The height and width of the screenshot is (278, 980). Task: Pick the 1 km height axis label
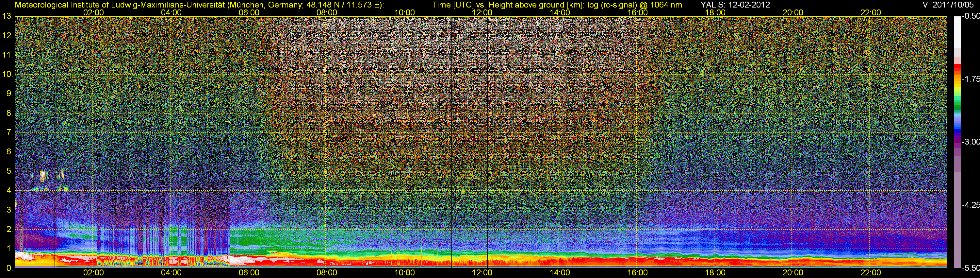pos(9,249)
